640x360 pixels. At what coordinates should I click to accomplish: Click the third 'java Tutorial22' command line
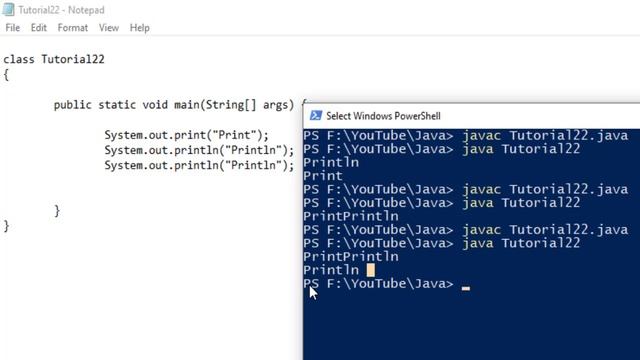pyautogui.click(x=442, y=243)
